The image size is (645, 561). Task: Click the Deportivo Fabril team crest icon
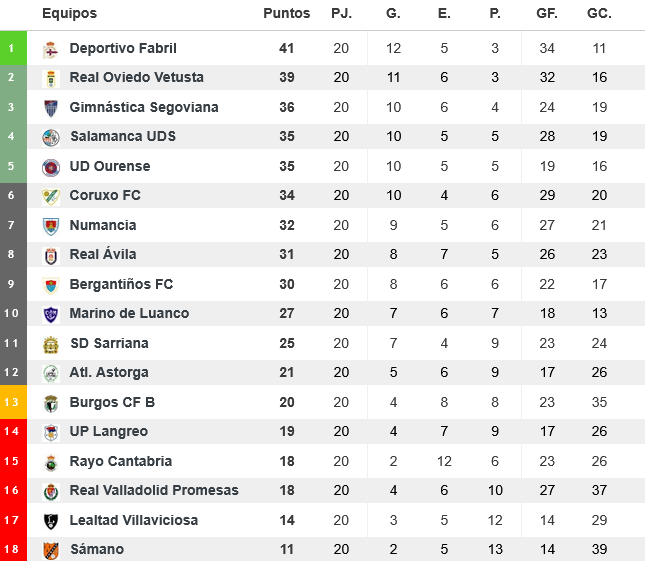tap(51, 49)
